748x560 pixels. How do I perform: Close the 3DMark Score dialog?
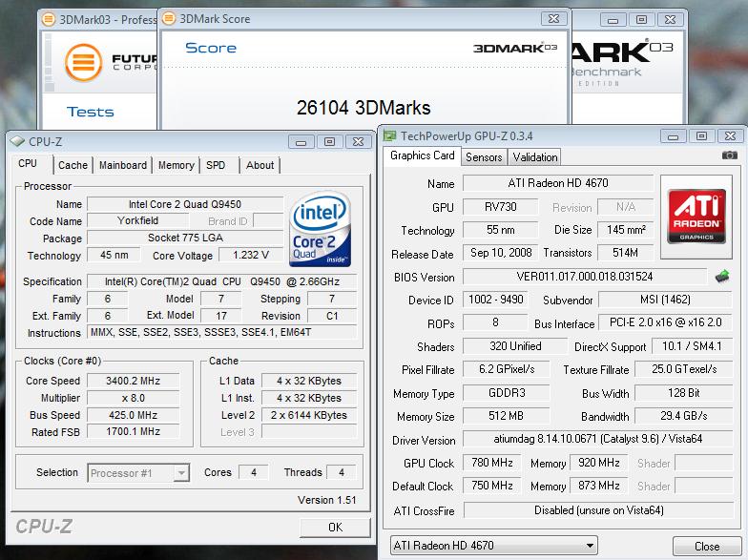[x=553, y=19]
